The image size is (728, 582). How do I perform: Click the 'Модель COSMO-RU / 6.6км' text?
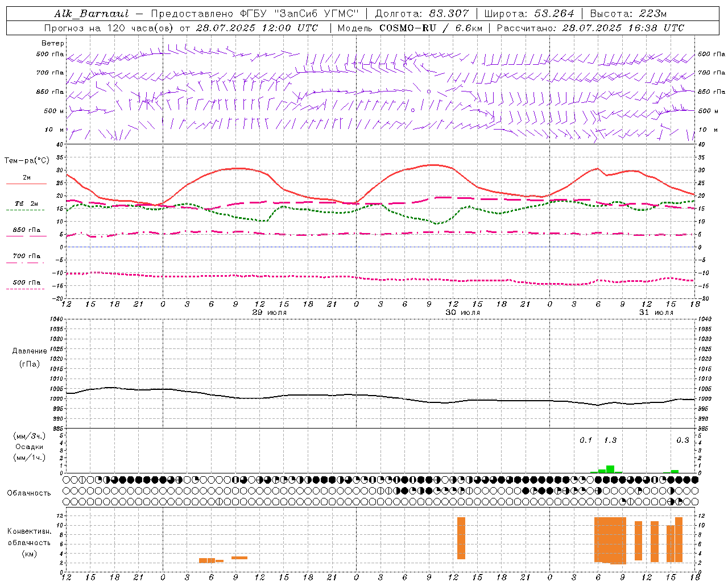pos(409,28)
